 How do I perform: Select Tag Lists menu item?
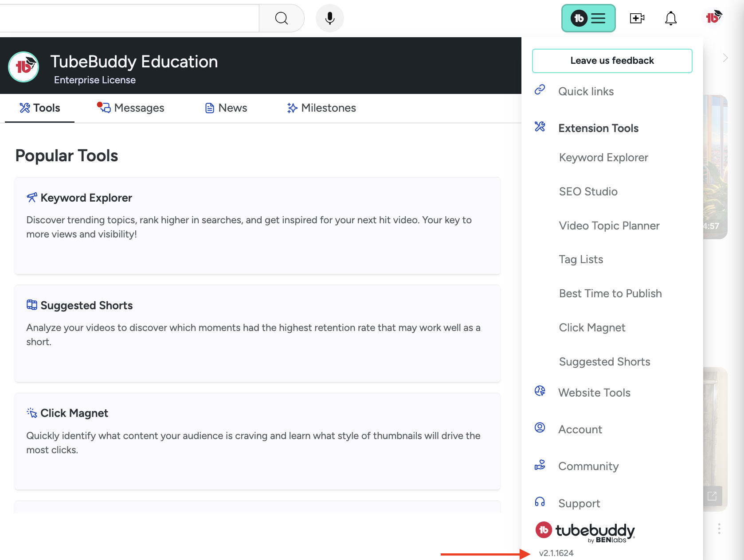(x=581, y=259)
